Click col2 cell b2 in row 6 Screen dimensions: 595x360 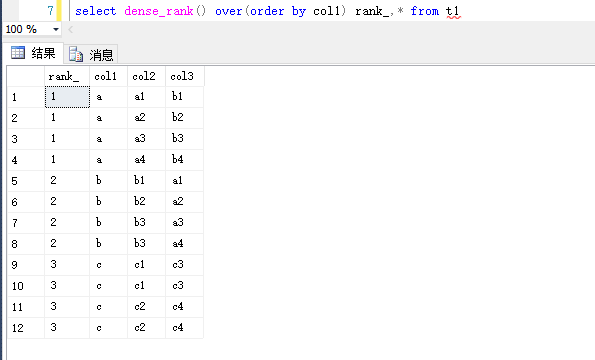click(x=146, y=202)
